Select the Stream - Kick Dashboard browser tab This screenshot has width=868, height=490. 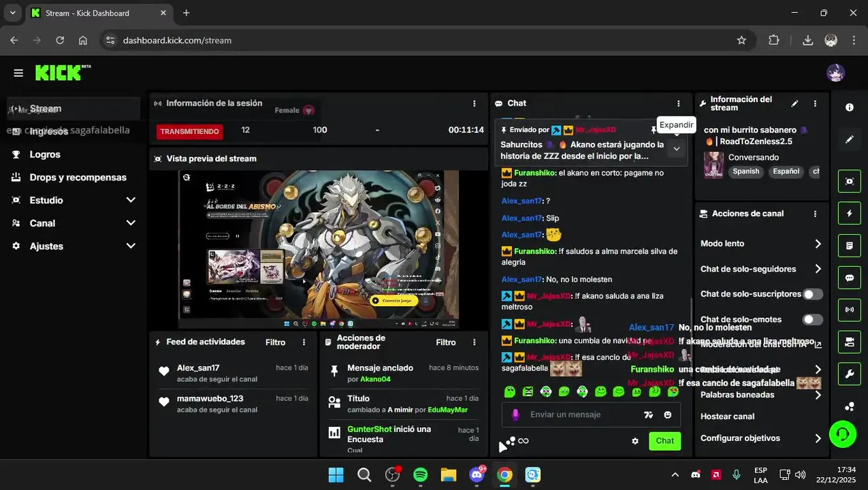100,13
